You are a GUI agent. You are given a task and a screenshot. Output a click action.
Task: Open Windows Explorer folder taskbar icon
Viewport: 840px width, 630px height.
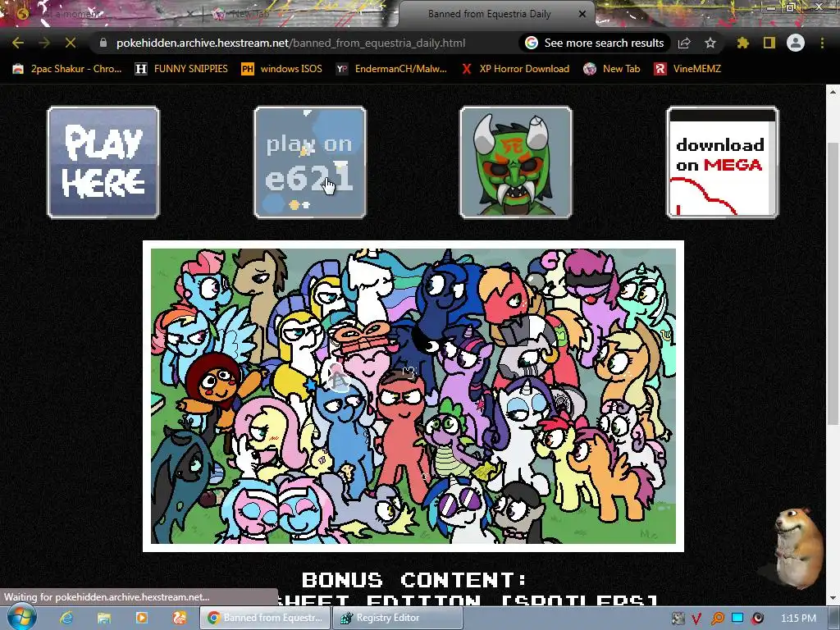coord(103,618)
